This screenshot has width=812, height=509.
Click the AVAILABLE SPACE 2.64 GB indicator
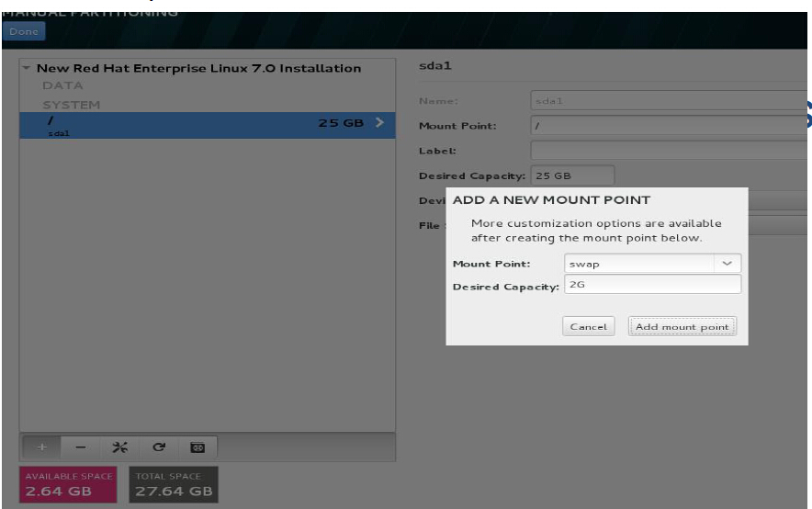coord(68,484)
